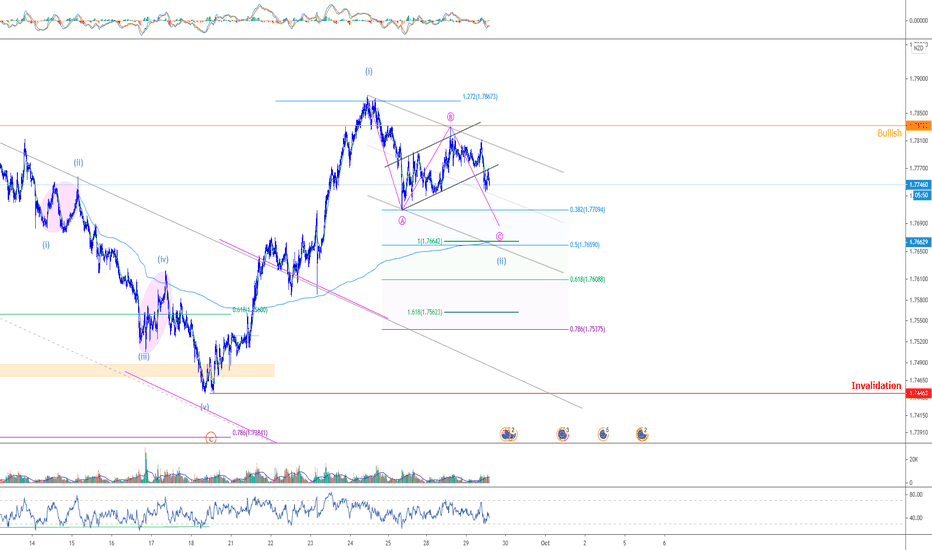Click the (v) wave label
The image size is (932, 550).
[x=204, y=407]
